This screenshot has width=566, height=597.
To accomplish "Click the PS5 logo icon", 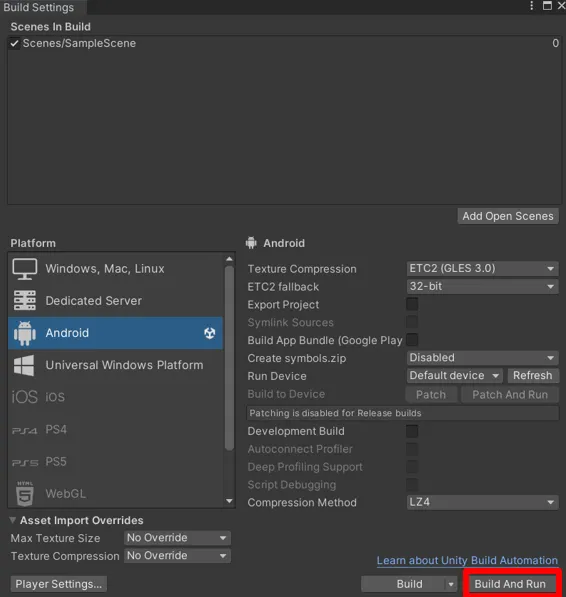I will (x=25, y=463).
